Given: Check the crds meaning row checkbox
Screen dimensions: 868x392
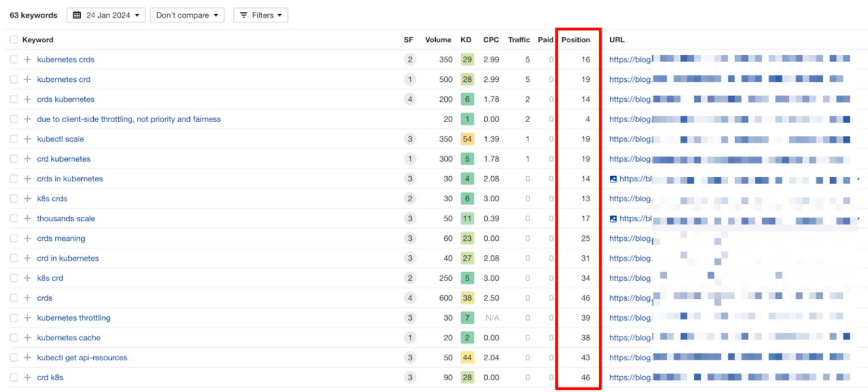Looking at the screenshot, I should click(14, 238).
